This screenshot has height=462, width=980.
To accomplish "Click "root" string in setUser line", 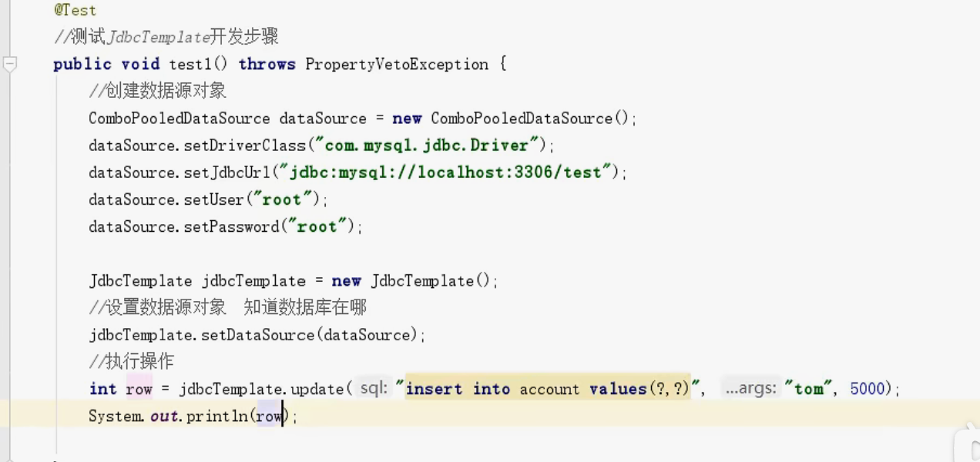I will [281, 199].
